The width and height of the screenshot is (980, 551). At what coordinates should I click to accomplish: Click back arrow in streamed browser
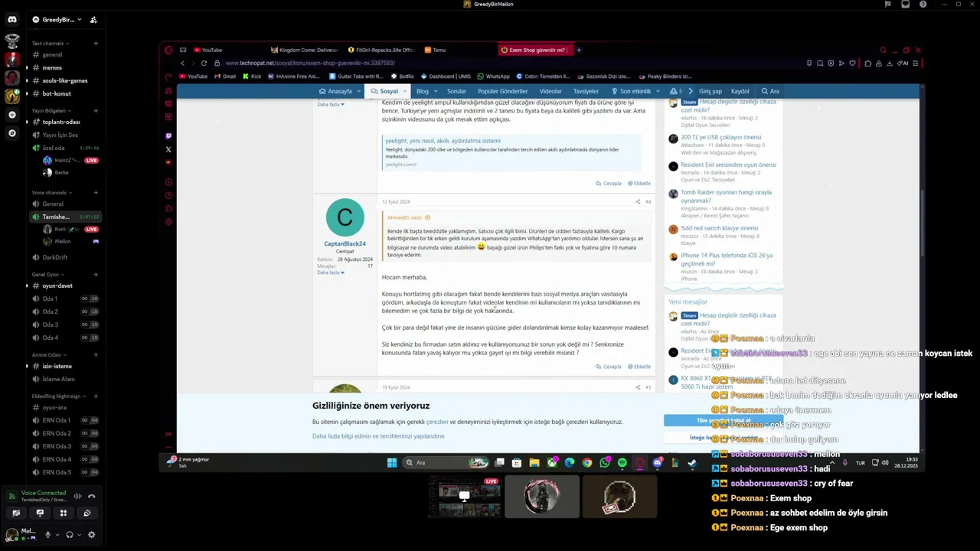pyautogui.click(x=182, y=64)
